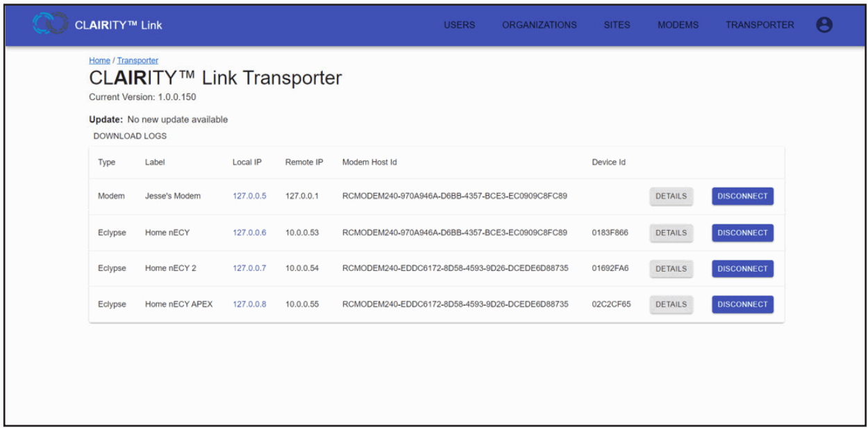Click the Home breadcrumb link
Image resolution: width=868 pixels, height=428 pixels.
click(x=99, y=60)
